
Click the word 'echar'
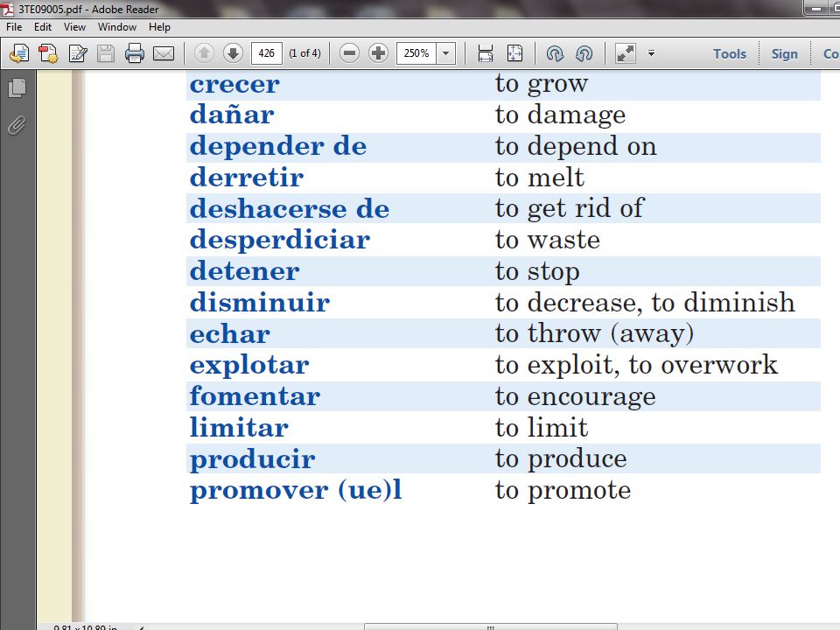[x=230, y=333]
